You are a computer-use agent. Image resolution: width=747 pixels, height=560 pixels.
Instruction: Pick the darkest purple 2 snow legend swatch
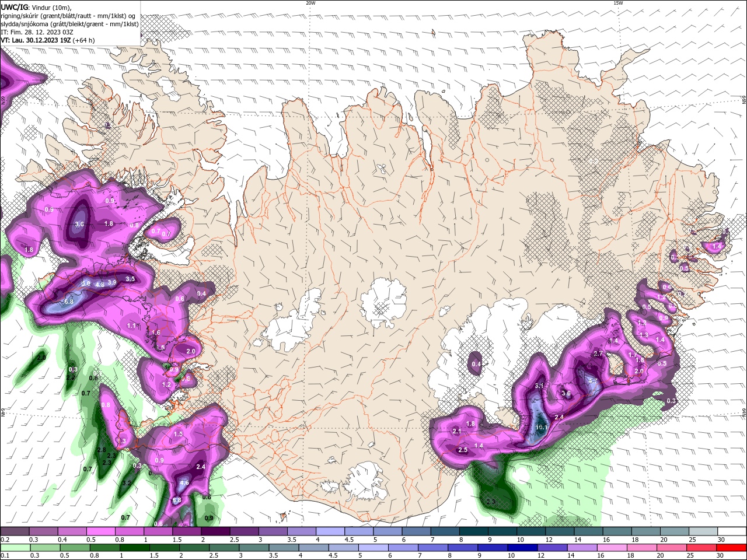point(215,531)
